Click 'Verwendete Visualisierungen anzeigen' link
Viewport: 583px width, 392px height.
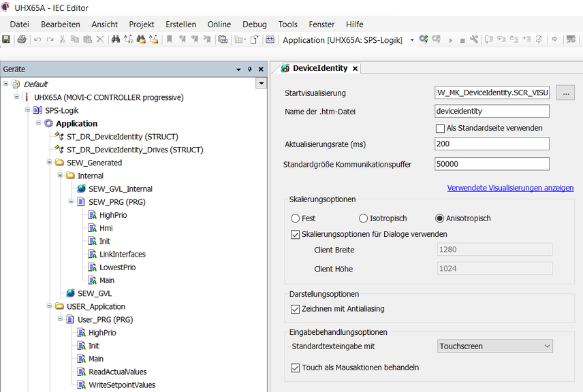510,188
